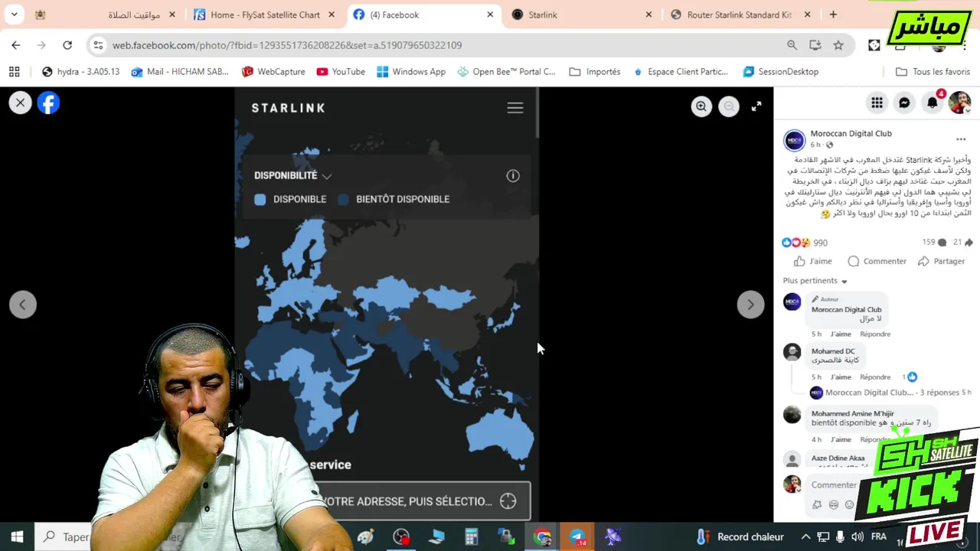
Task: Like Mohamed DC's comment
Action: [841, 377]
